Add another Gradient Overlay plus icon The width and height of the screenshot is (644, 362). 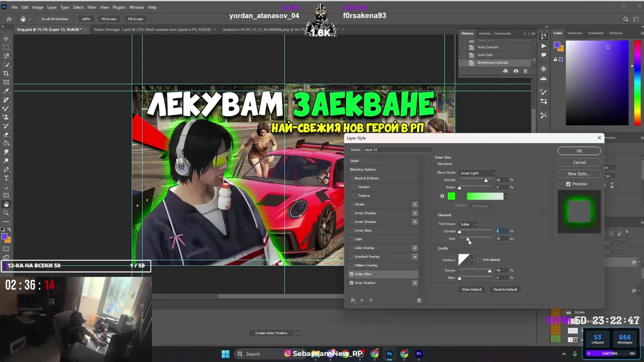[415, 256]
